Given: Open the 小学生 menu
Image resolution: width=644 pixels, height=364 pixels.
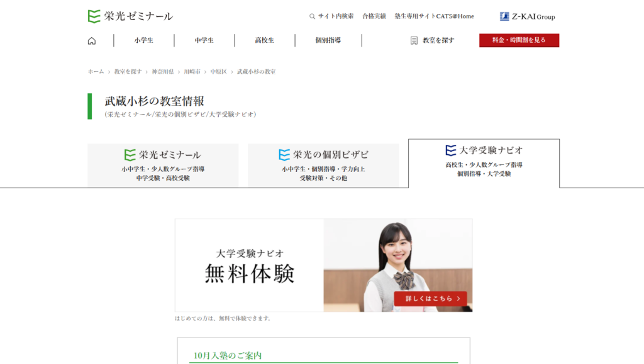Looking at the screenshot, I should (143, 40).
